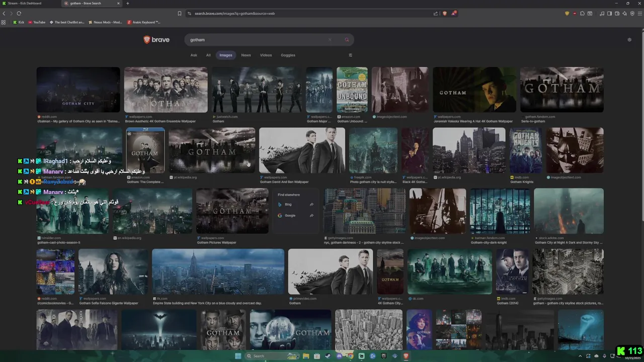Open site information icon in address bar

(x=189, y=14)
